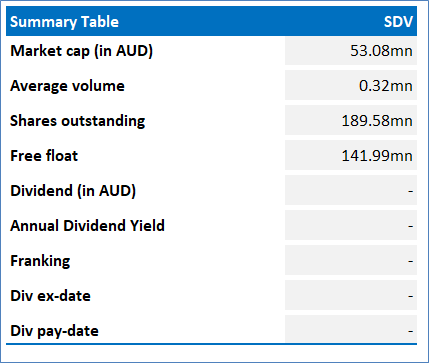This screenshot has height=363, width=429.
Task: Select the Div pay-date value cell
Action: pyautogui.click(x=351, y=329)
